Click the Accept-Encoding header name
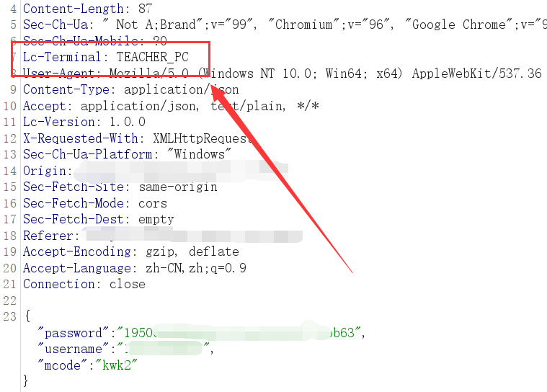Image resolution: width=547 pixels, height=392 pixels. pyautogui.click(x=76, y=251)
